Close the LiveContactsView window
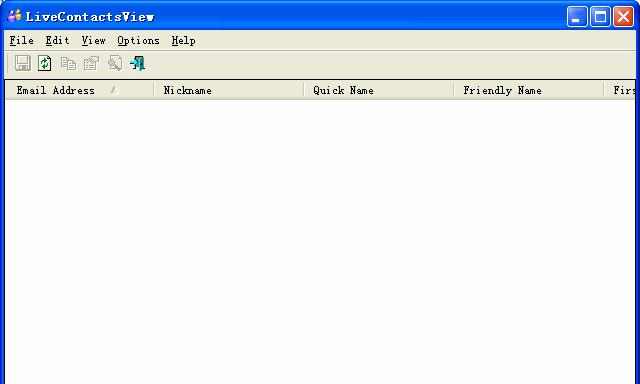 [624, 17]
